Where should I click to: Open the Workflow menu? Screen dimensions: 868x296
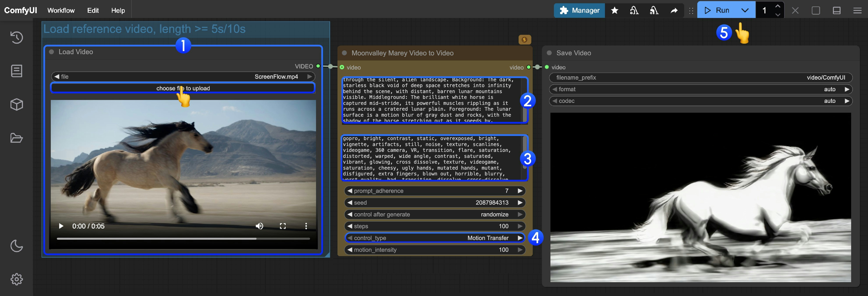coord(61,10)
